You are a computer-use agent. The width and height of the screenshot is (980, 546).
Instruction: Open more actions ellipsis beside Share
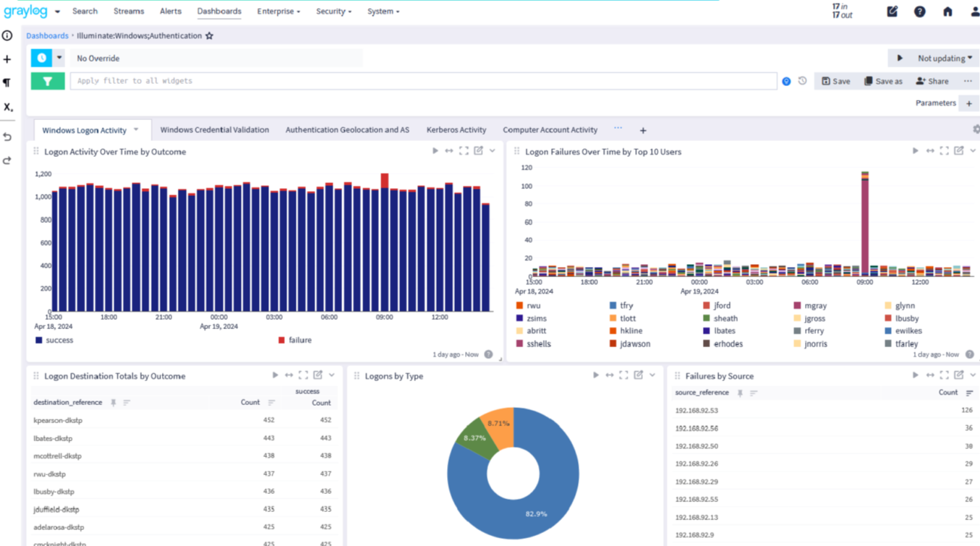(x=968, y=81)
